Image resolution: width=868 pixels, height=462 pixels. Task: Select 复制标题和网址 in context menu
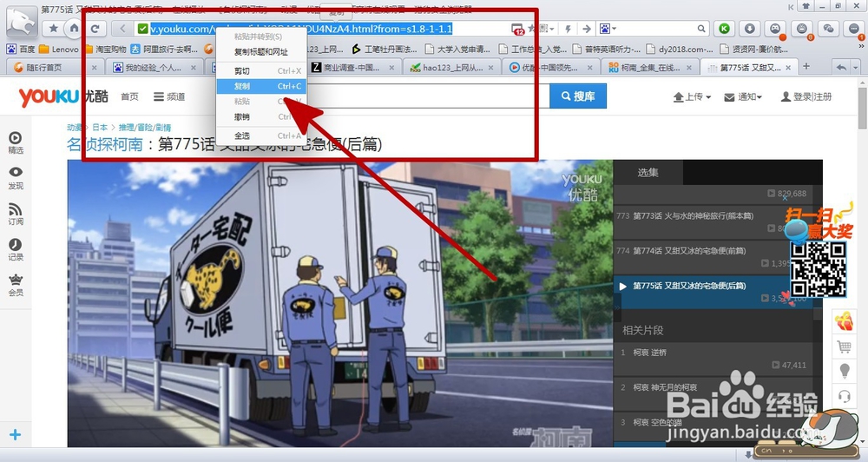(260, 52)
